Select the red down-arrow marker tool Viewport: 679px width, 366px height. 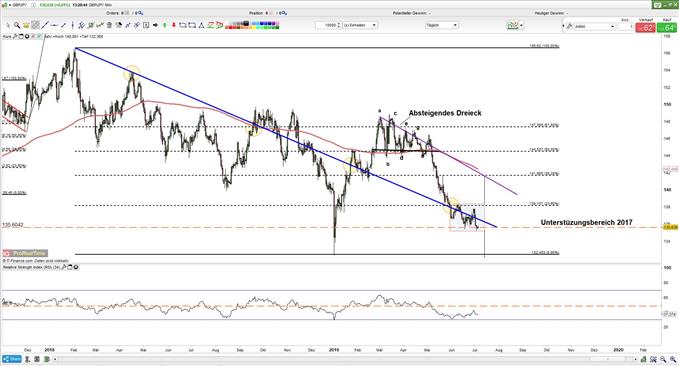[x=174, y=25]
